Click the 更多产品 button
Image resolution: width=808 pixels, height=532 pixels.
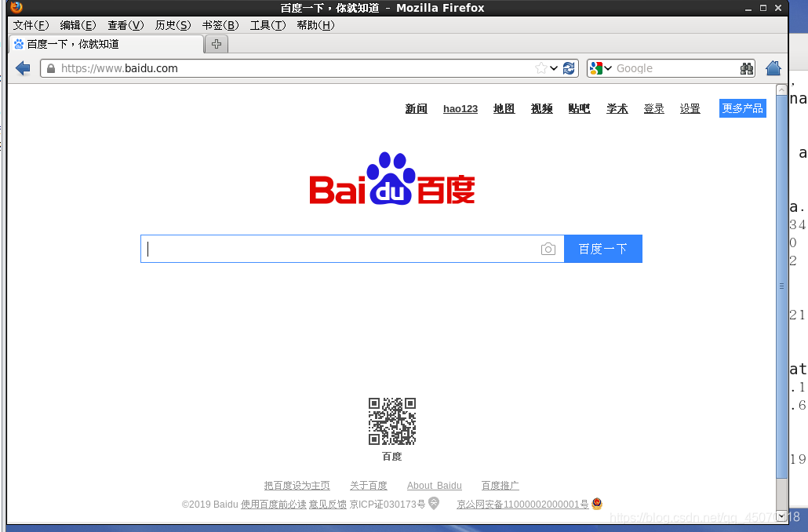(743, 108)
